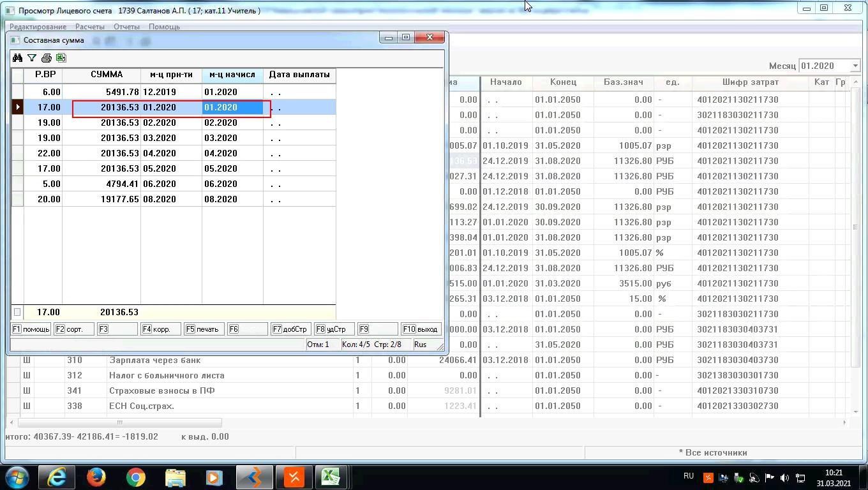Switch to the orange square taskbar app
The width and height of the screenshot is (868, 490).
pos(294,477)
